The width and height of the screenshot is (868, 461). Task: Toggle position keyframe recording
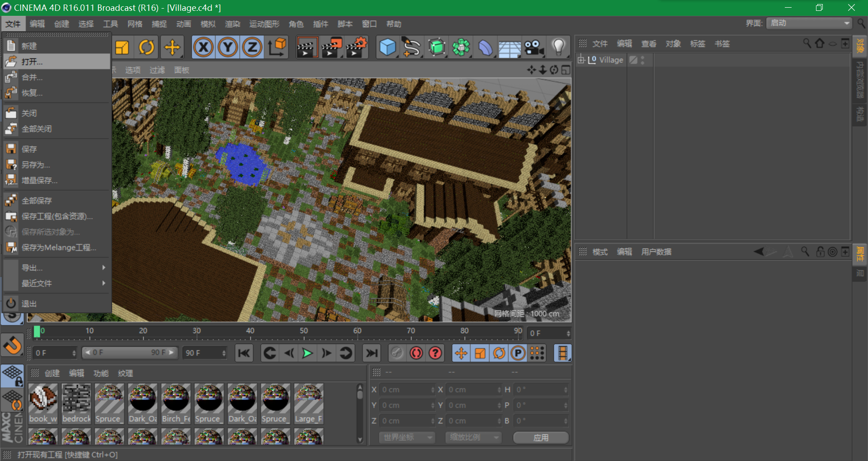tap(461, 353)
